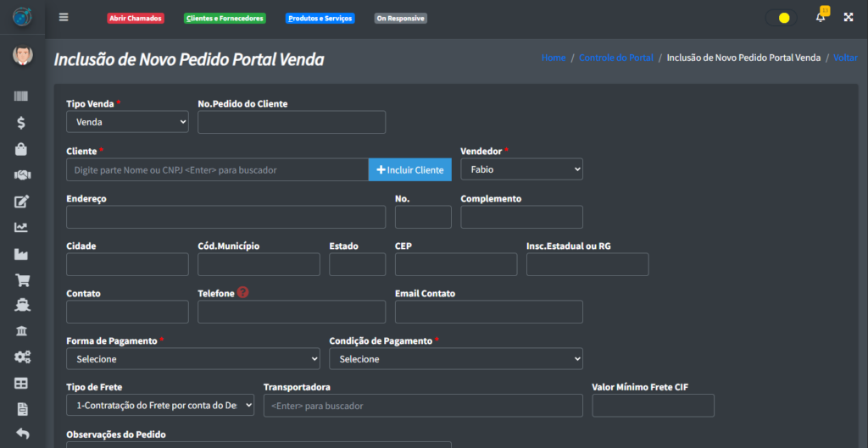Open the dollar sign sidebar menu

(x=21, y=123)
